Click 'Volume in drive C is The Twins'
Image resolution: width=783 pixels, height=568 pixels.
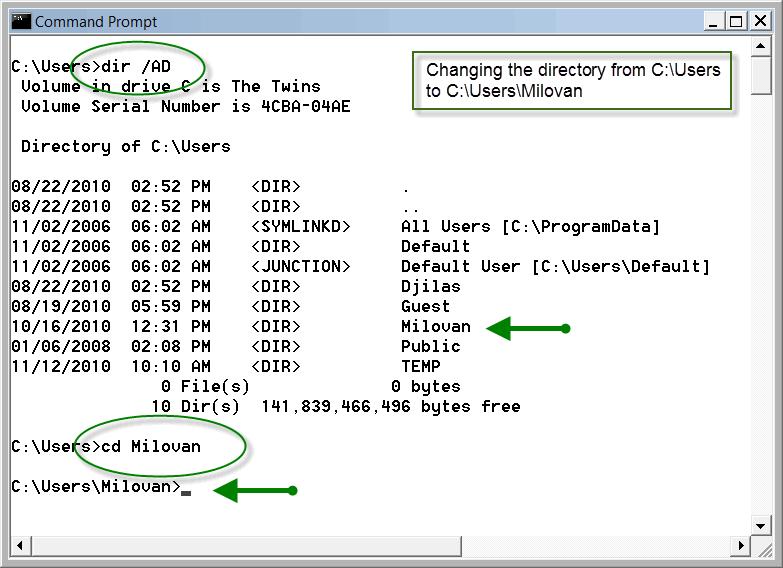(x=171, y=86)
